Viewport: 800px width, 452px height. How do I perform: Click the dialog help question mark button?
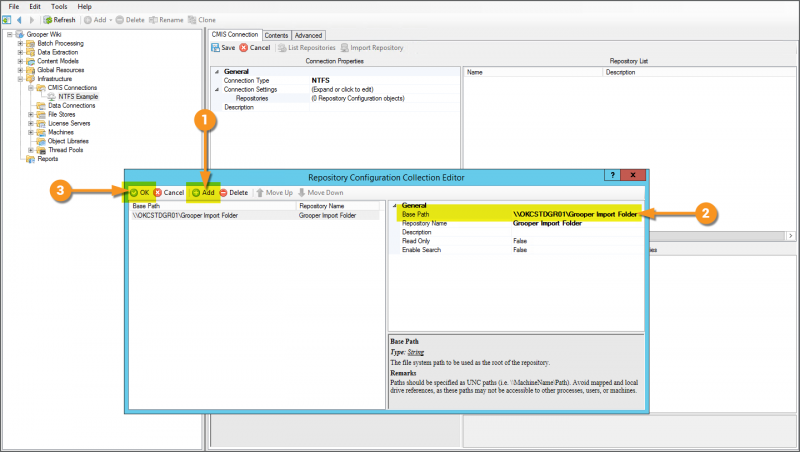click(612, 175)
